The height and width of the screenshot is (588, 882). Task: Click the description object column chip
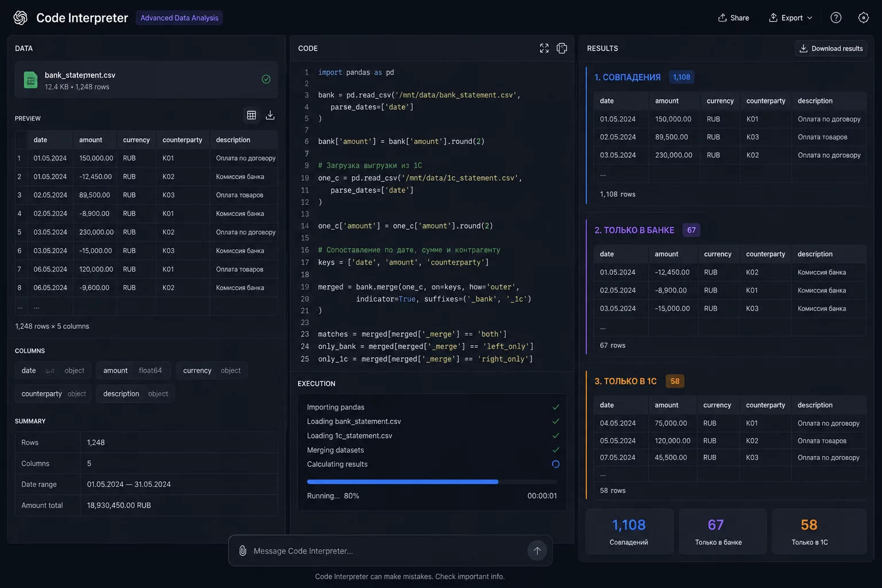136,394
